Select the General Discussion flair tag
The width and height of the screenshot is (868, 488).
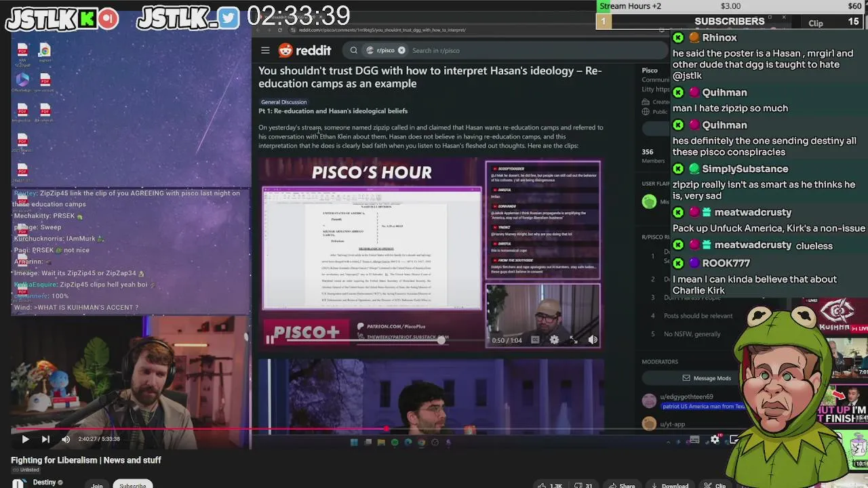283,102
